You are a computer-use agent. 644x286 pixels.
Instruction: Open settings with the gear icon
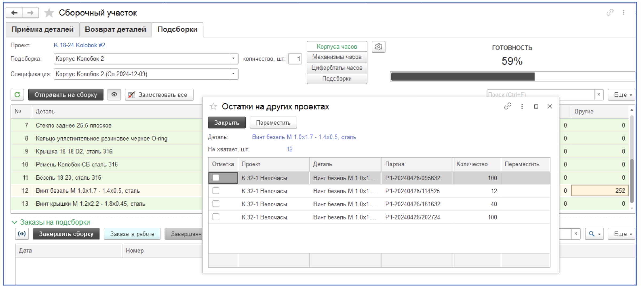click(378, 47)
